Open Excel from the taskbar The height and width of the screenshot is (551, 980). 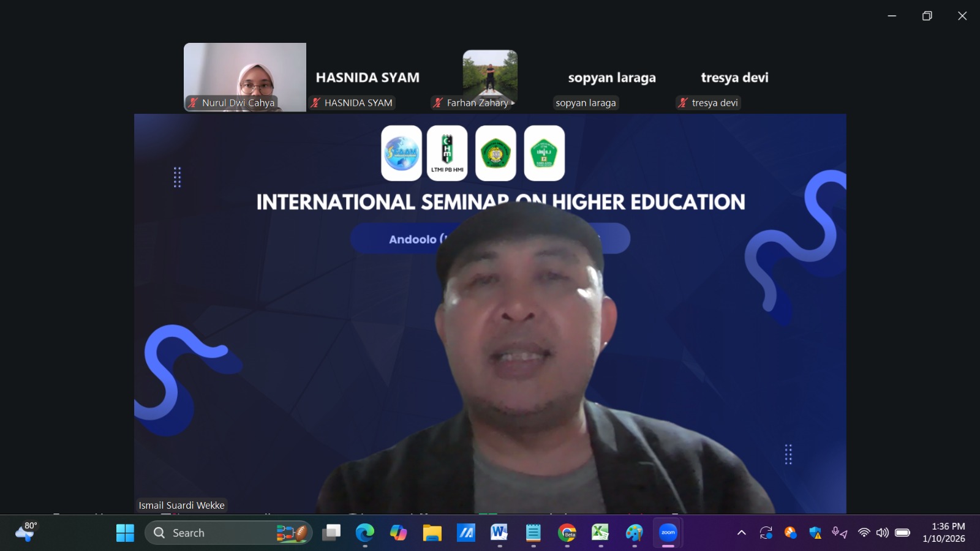coord(600,533)
